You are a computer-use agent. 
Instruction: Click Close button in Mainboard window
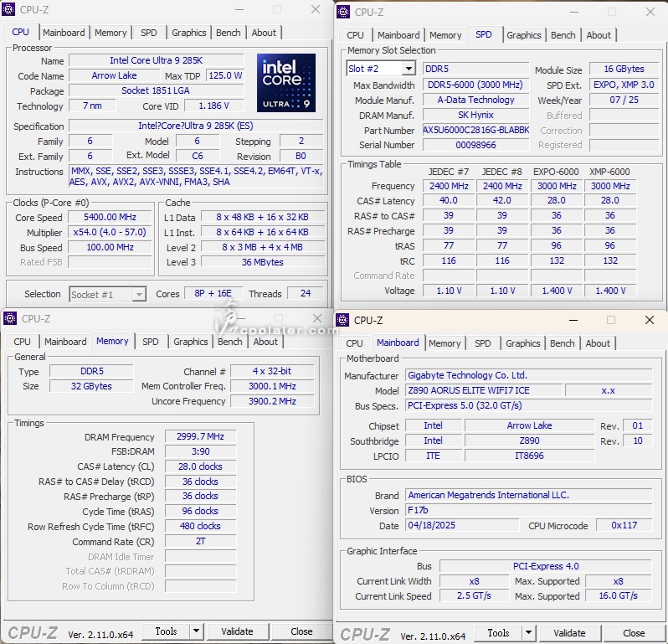point(634,632)
